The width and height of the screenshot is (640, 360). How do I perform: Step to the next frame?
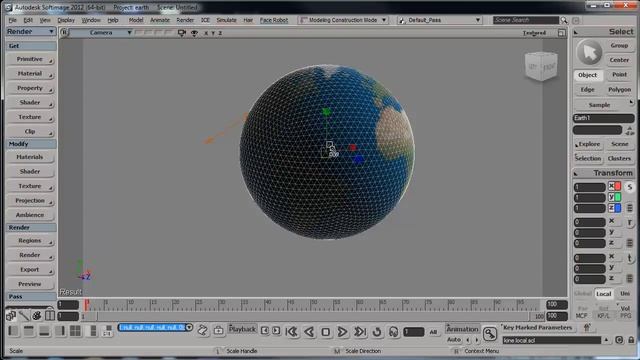(x=276, y=330)
